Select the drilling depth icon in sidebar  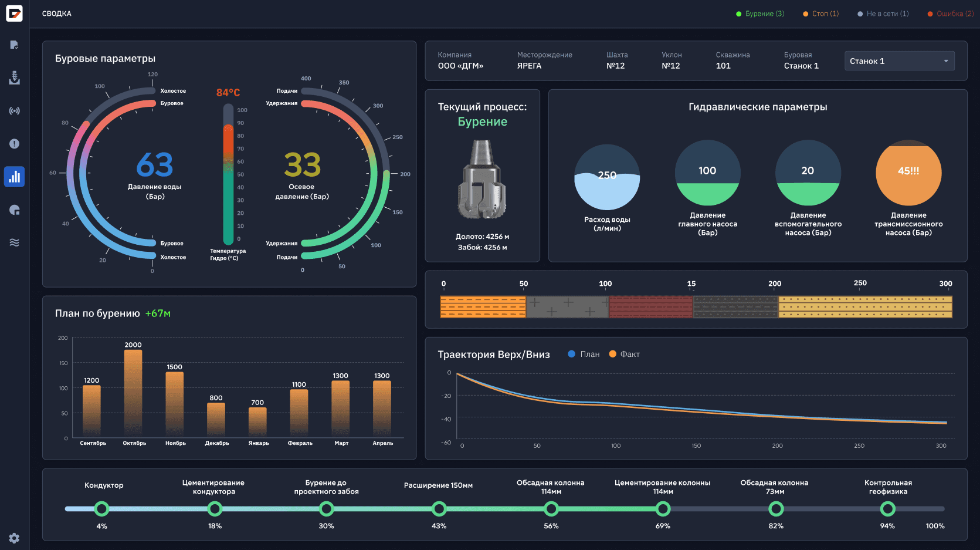click(15, 78)
